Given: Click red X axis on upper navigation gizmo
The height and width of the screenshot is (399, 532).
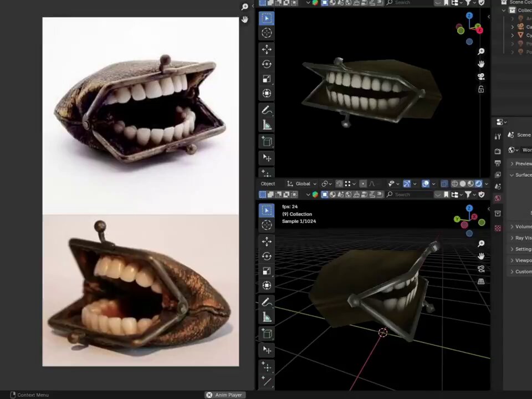Looking at the screenshot, I should [x=480, y=30].
